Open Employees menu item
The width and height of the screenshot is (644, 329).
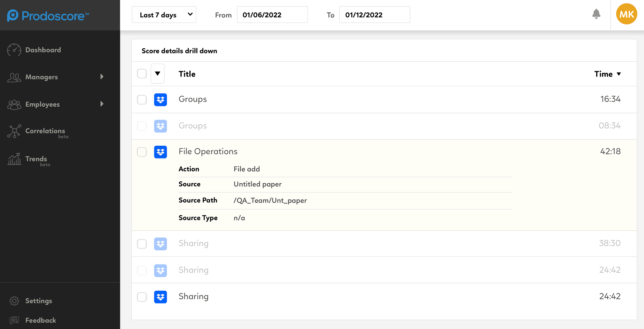[43, 104]
